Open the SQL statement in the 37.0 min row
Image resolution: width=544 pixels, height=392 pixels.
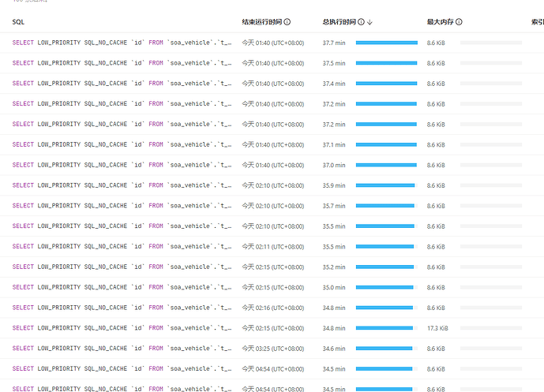(122, 165)
